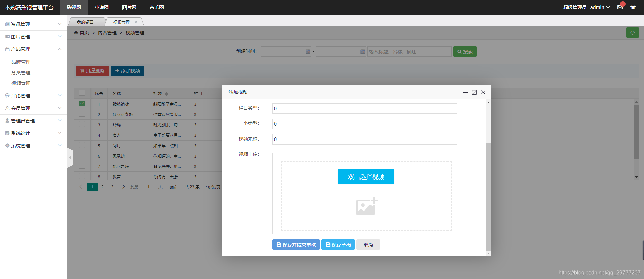Image resolution: width=644 pixels, height=279 pixels.
Task: Open 视频管理 submenu item
Action: click(x=21, y=83)
